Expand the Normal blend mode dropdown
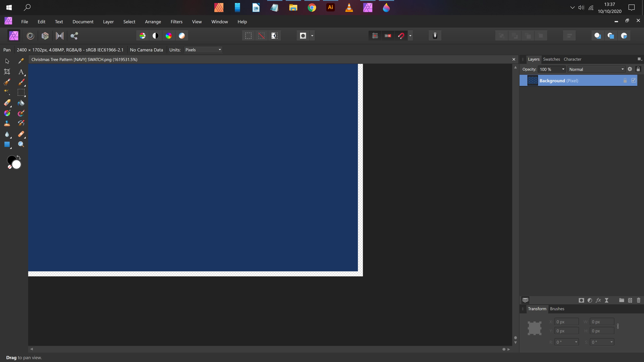 [x=596, y=69]
